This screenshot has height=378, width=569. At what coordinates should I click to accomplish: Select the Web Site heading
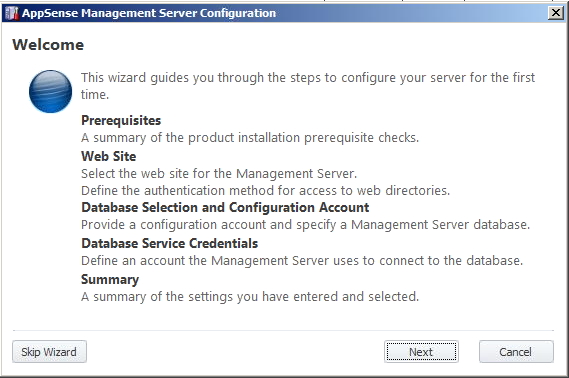109,156
